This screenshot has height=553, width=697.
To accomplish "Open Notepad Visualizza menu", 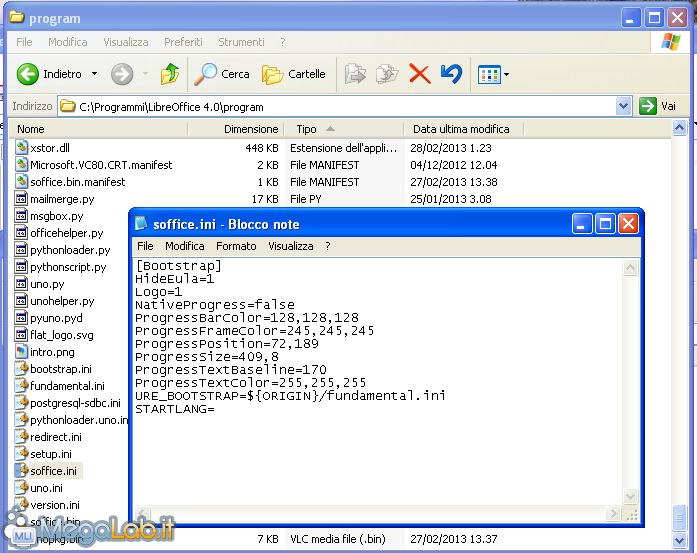I will point(291,246).
